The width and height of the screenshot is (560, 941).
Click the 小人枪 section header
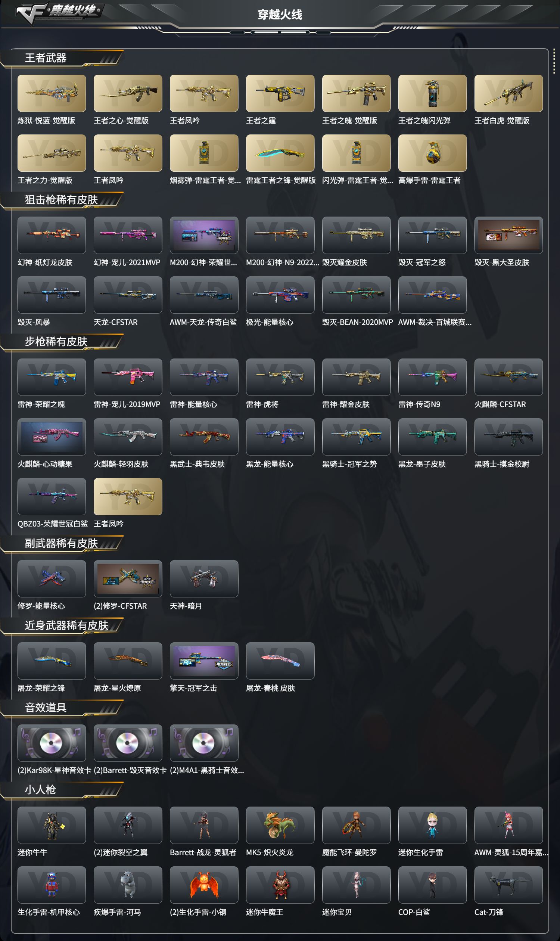point(40,790)
